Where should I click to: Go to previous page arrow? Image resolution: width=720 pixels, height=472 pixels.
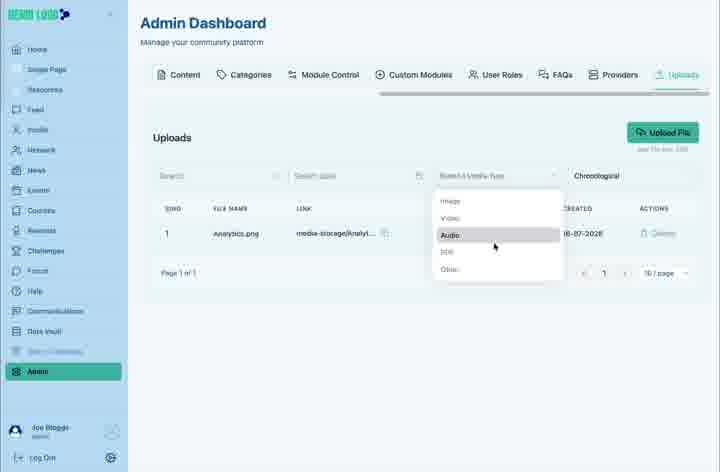click(x=583, y=274)
